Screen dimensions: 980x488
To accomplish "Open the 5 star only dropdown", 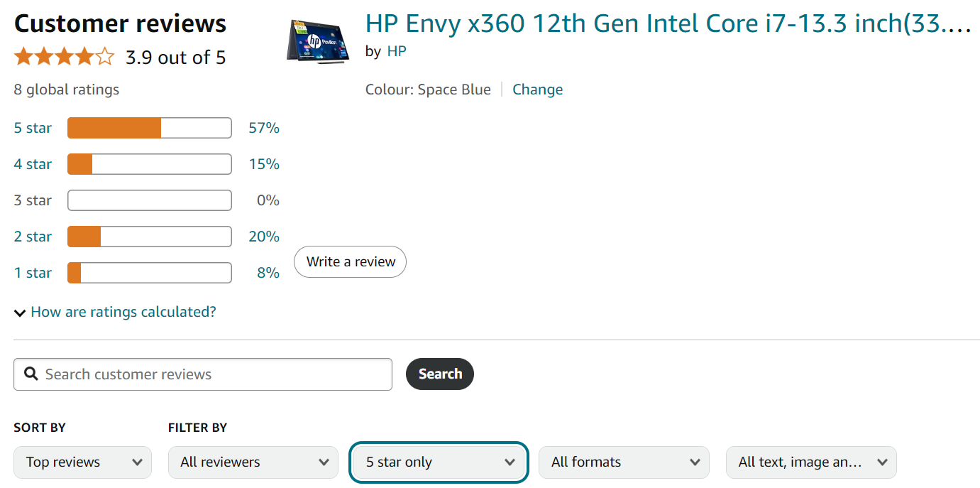I will (439, 462).
